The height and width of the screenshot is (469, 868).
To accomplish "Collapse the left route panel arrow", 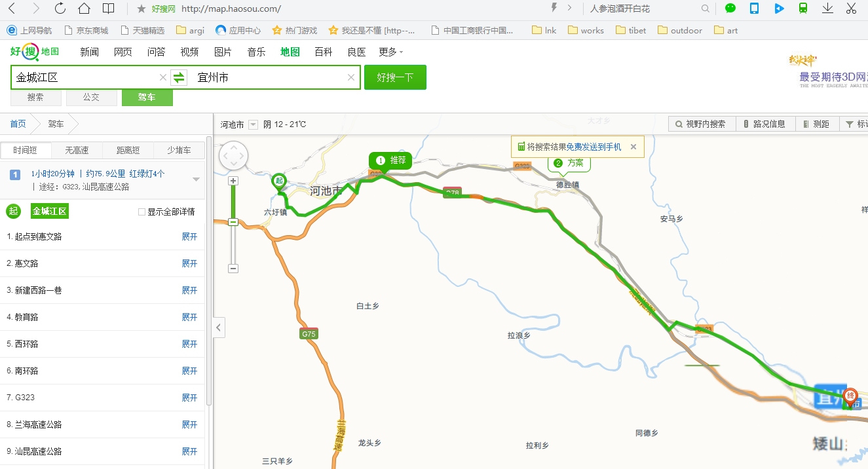I will [219, 328].
